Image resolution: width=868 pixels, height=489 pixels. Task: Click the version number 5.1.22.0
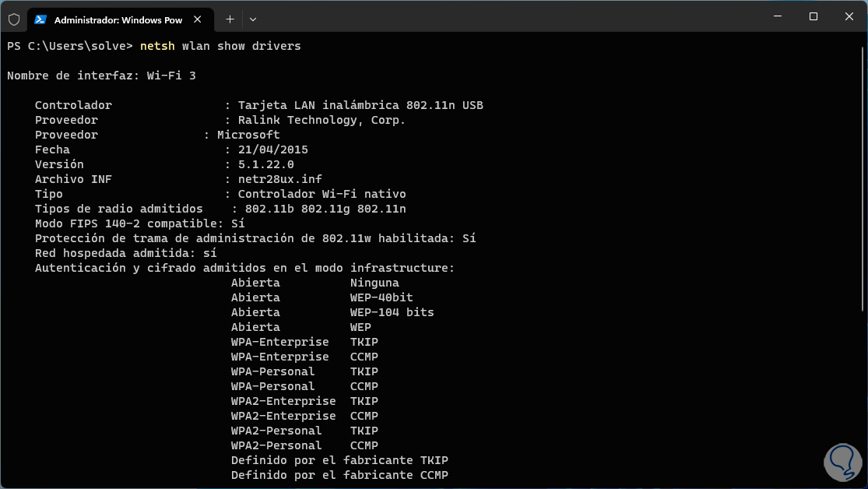[x=265, y=164]
